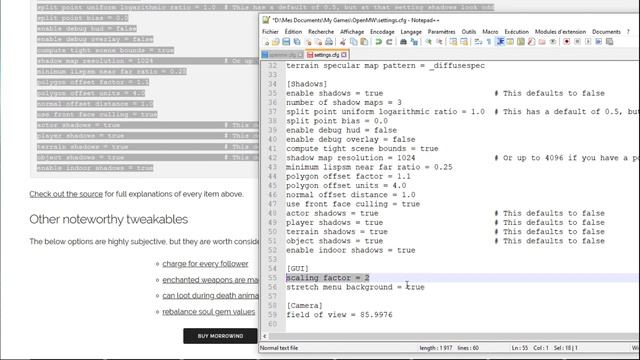The width and height of the screenshot is (640, 360).
Task: Toggle Show all characters pilcrow icon
Action: coord(489,42)
